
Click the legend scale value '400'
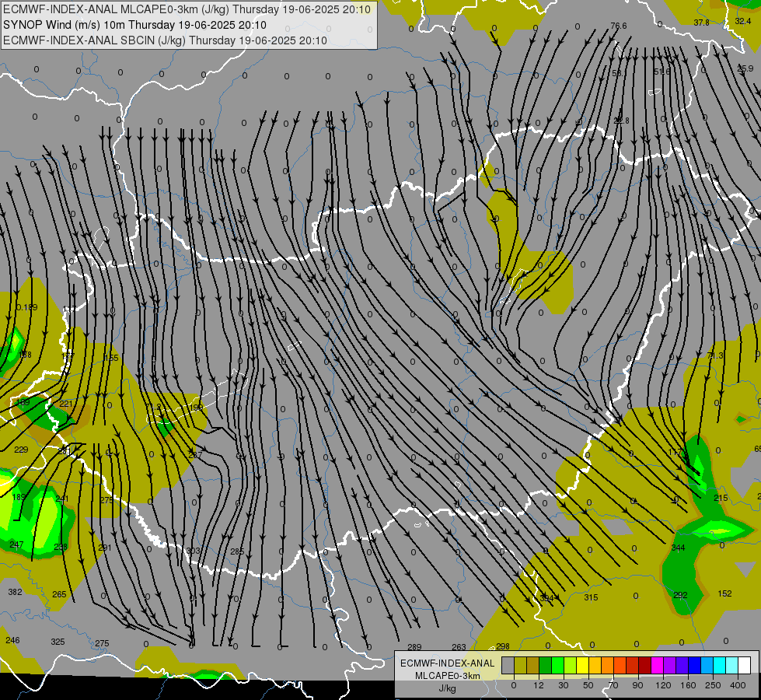pyautogui.click(x=738, y=685)
